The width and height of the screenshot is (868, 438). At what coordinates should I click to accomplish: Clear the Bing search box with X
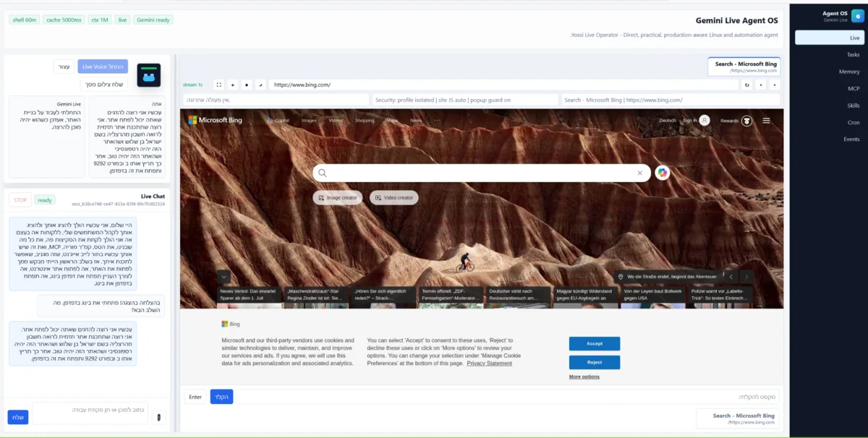pyautogui.click(x=639, y=173)
